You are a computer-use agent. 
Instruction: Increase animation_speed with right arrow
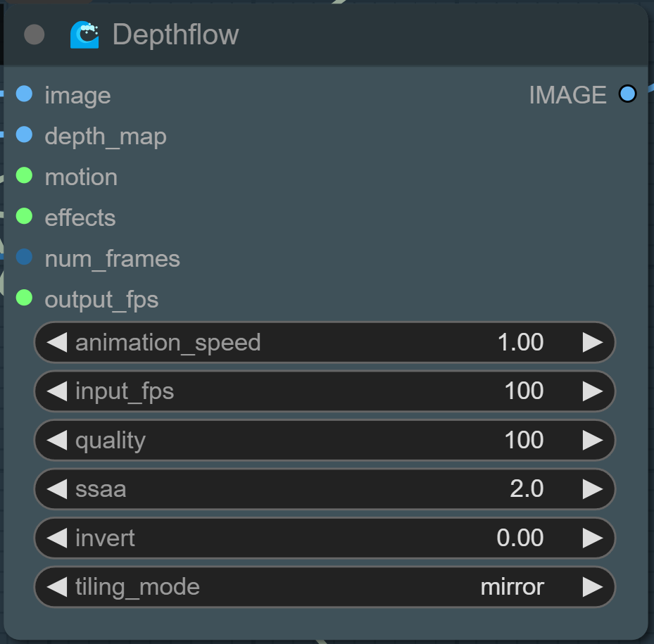pos(593,343)
